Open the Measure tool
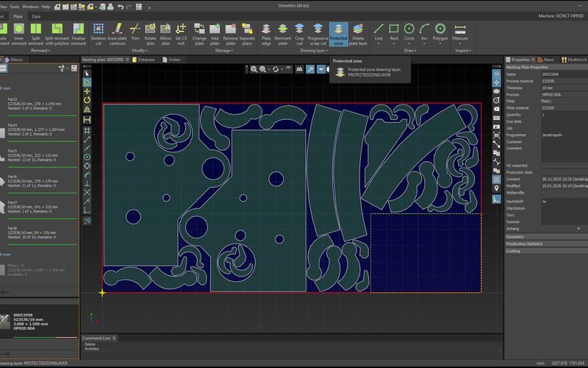588x368 pixels. click(x=460, y=32)
